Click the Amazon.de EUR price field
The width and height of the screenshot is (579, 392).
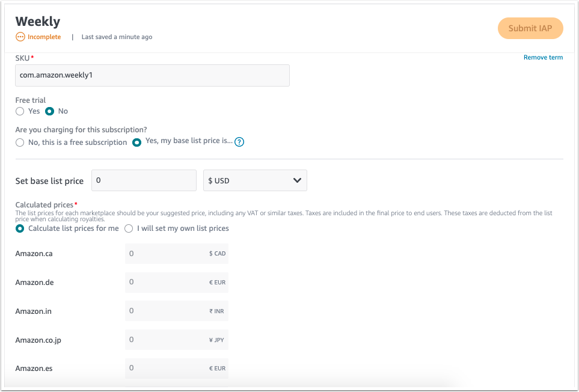pos(177,283)
